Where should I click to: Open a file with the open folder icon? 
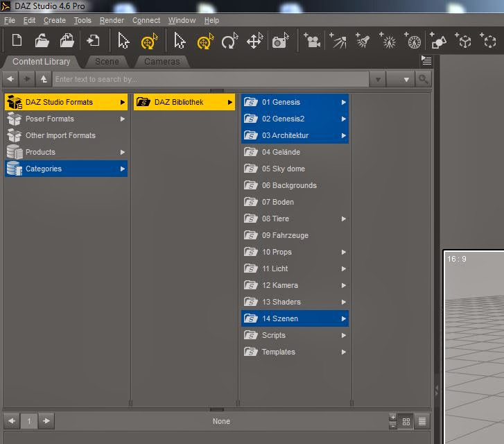click(42, 41)
